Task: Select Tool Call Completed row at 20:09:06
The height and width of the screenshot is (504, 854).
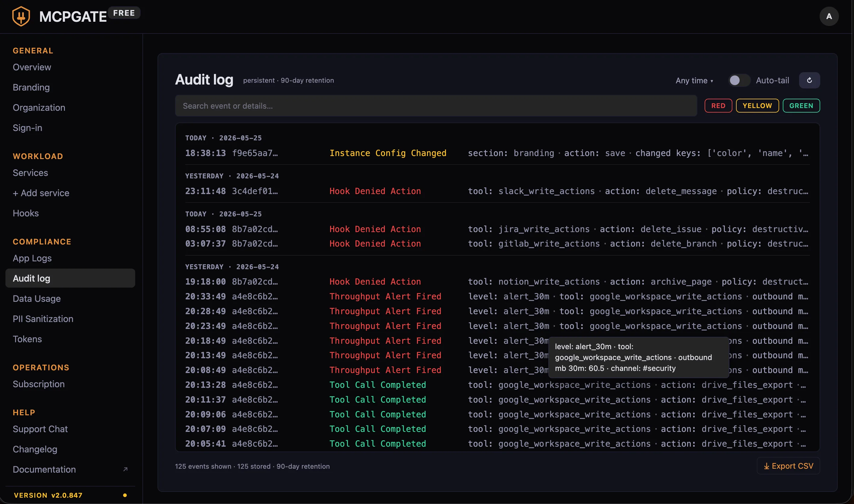Action: pos(497,414)
